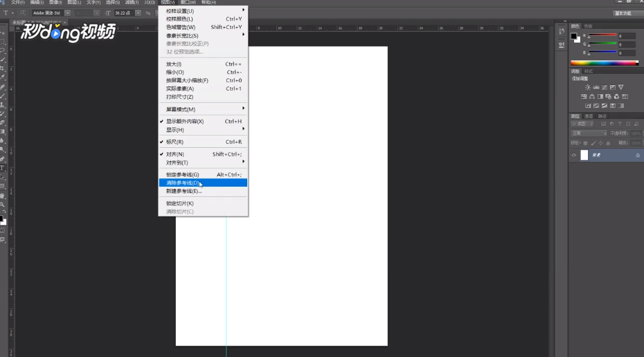Add a Channel Mixer adjustment
The height and width of the screenshot is (357, 644).
pos(616,96)
